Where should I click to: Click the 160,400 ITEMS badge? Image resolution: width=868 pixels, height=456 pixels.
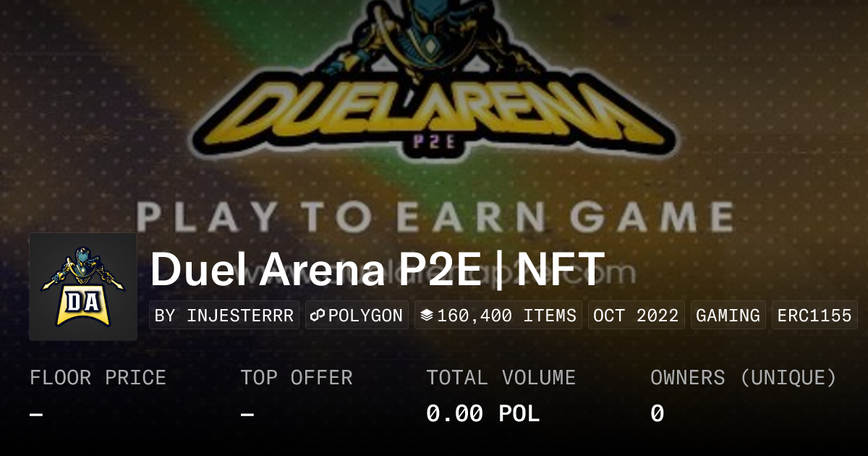tap(498, 316)
